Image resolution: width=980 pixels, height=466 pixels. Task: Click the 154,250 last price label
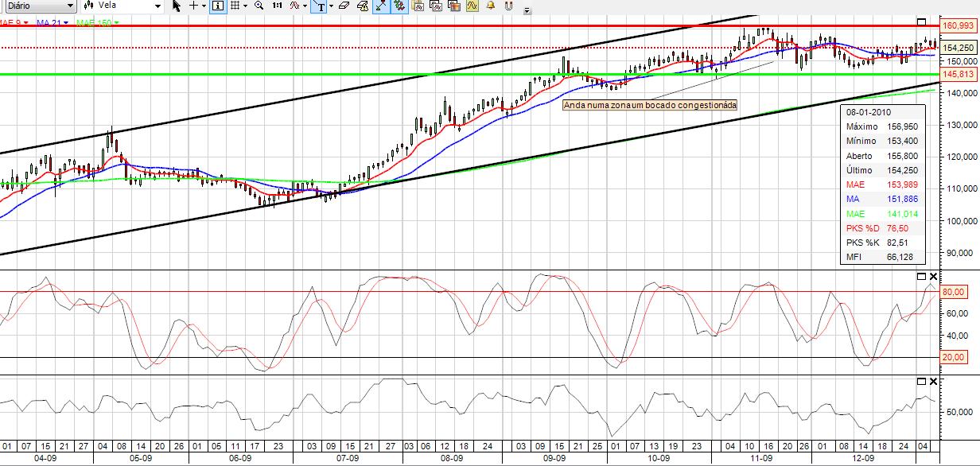click(959, 48)
